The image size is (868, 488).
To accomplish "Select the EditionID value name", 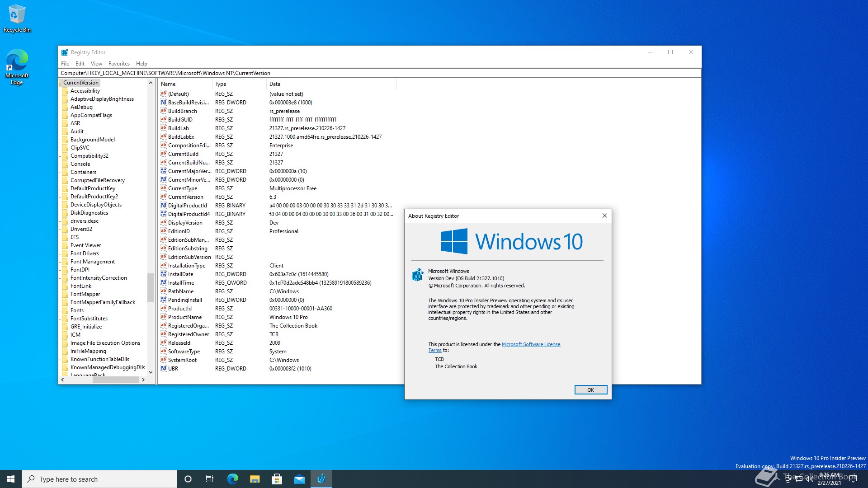I will tap(179, 231).
